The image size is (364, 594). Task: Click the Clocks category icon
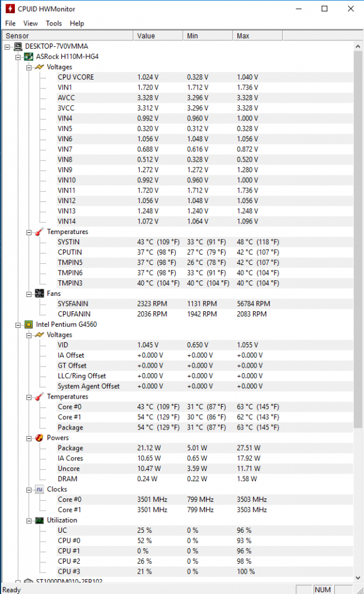(39, 489)
